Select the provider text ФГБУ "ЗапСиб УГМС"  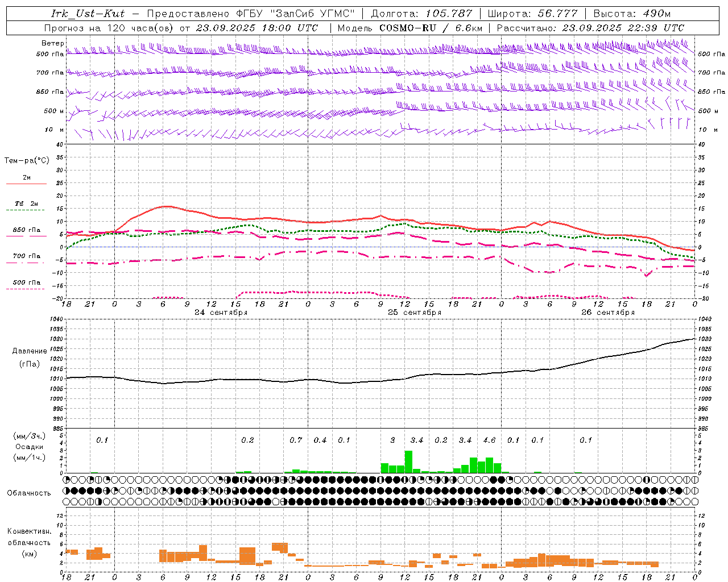tap(296, 14)
